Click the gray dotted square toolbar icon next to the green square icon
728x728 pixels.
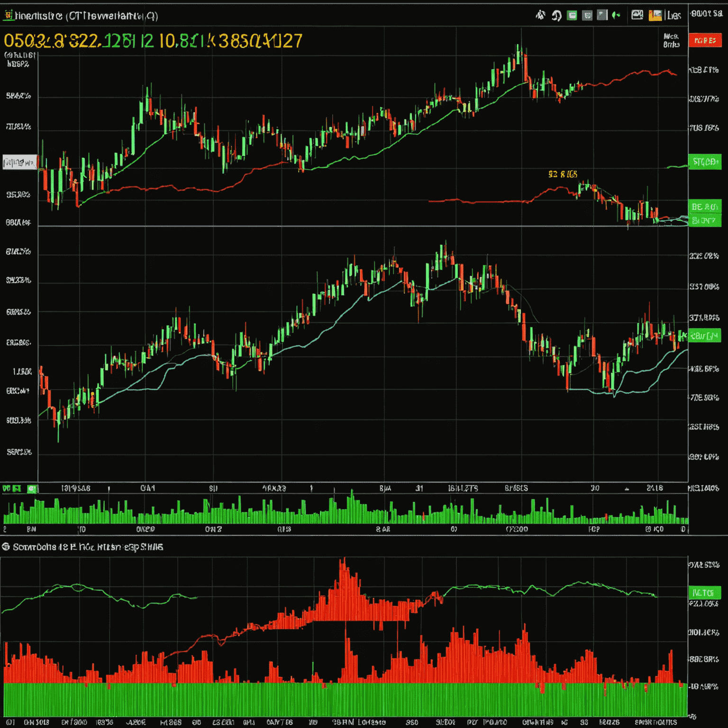[587, 16]
